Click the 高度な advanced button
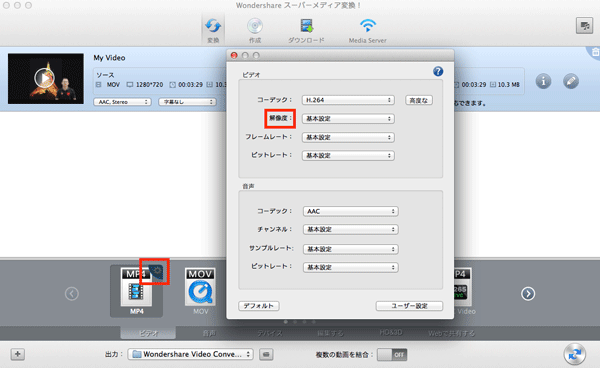This screenshot has width=600, height=368. coord(419,100)
